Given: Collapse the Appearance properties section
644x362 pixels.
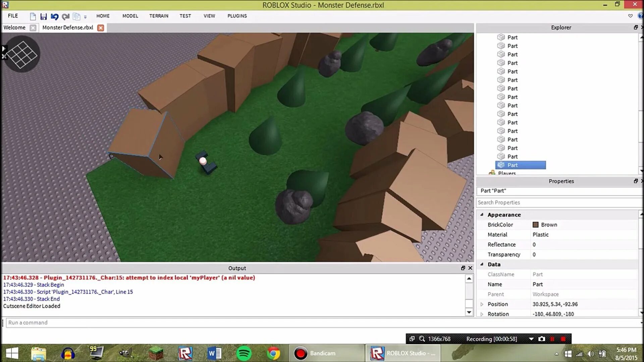Looking at the screenshot, I should point(482,215).
